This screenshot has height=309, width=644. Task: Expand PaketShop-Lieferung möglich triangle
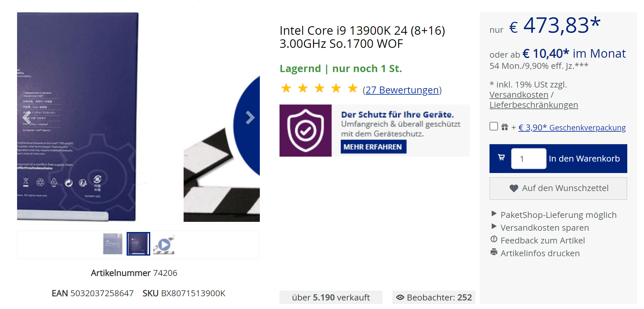coord(494,214)
